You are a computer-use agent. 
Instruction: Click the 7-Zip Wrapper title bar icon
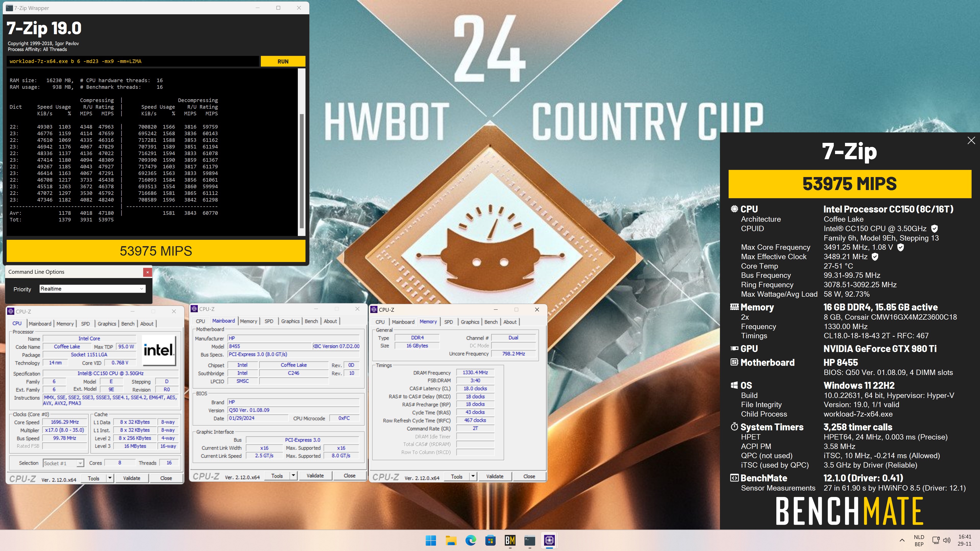pos(9,8)
